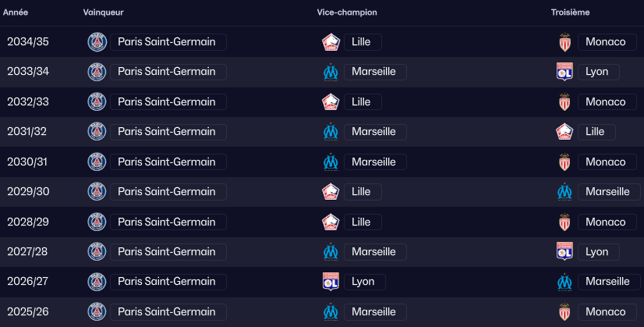The height and width of the screenshot is (327, 644).
Task: Click the Lyon crest in the 2026/27 runner-up column
Action: coord(331,282)
